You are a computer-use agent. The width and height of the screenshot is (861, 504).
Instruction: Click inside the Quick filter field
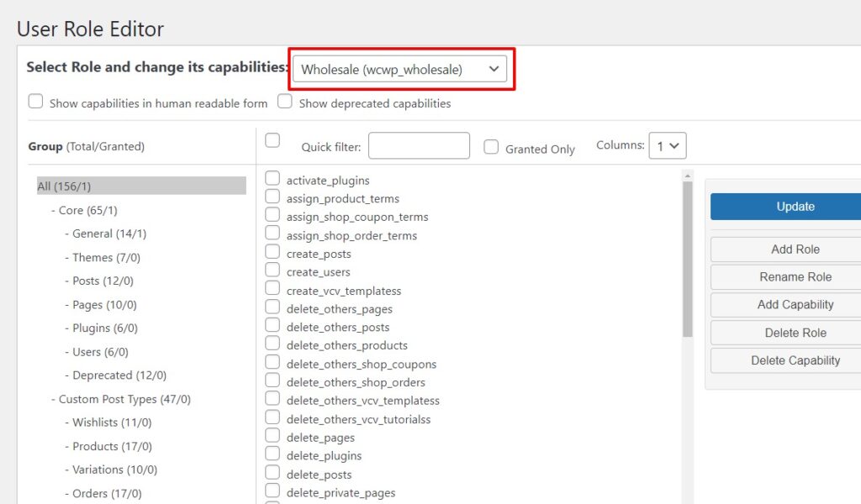tap(419, 145)
